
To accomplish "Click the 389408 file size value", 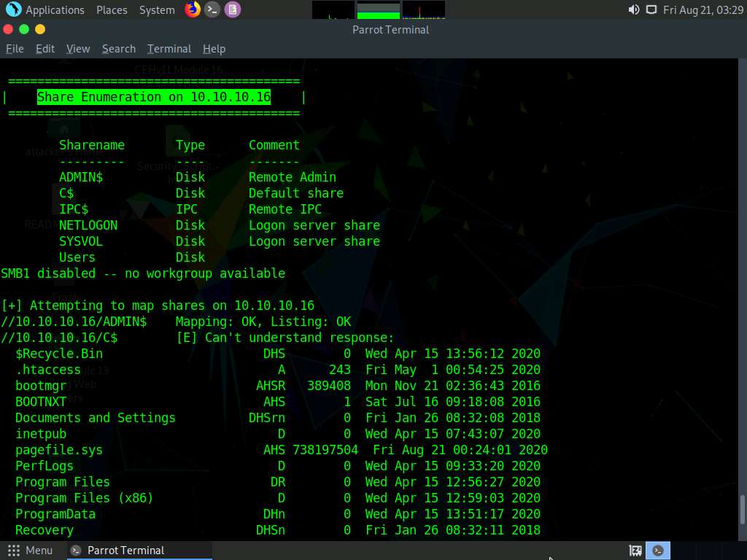I will click(x=329, y=386).
